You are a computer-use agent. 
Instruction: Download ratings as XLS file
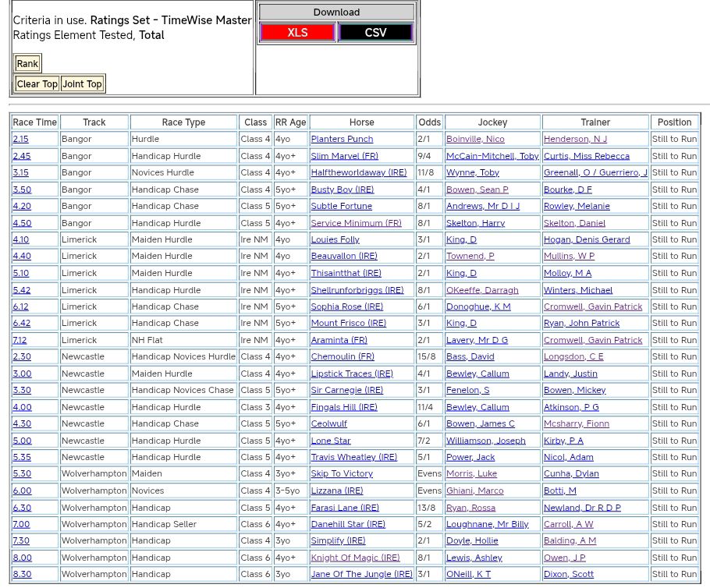point(297,33)
